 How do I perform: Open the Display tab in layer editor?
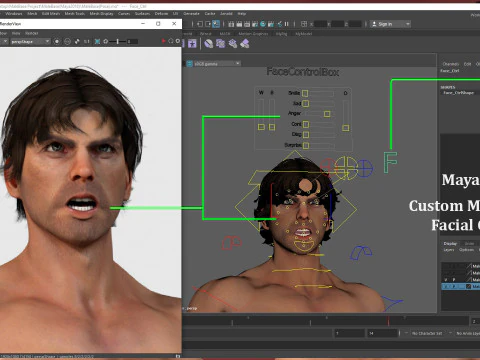tap(450, 244)
